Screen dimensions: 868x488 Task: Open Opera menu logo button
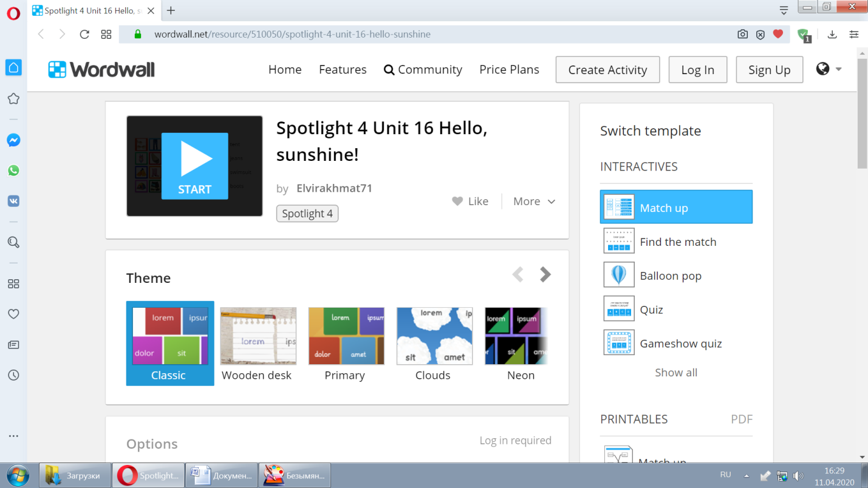click(x=13, y=13)
